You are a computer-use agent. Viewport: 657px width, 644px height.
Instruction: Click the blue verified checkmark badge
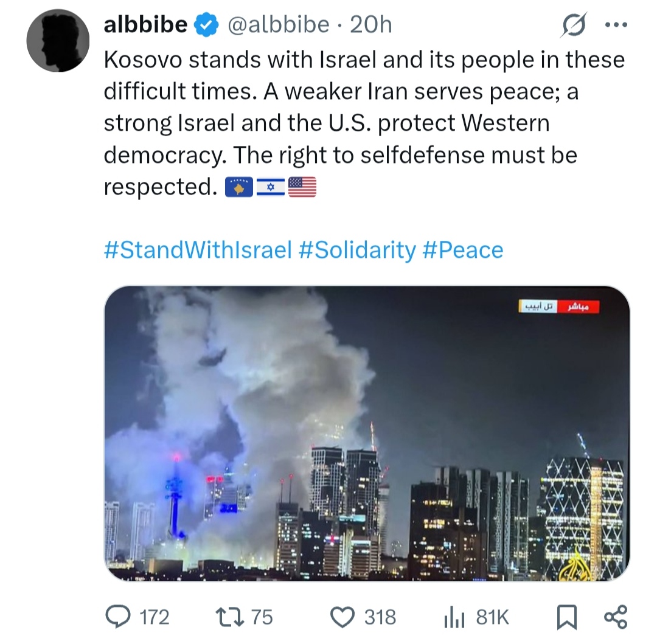pyautogui.click(x=206, y=25)
